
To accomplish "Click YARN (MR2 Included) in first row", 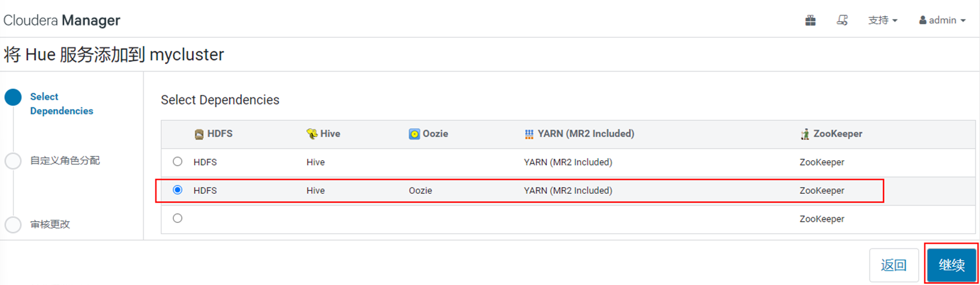I will pyautogui.click(x=568, y=162).
